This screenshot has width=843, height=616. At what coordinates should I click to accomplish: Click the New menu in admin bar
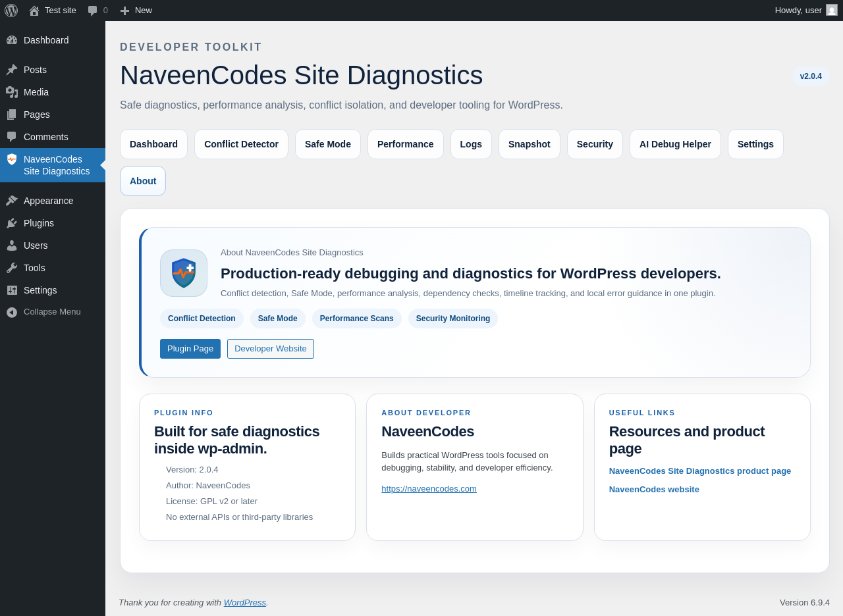(x=136, y=11)
